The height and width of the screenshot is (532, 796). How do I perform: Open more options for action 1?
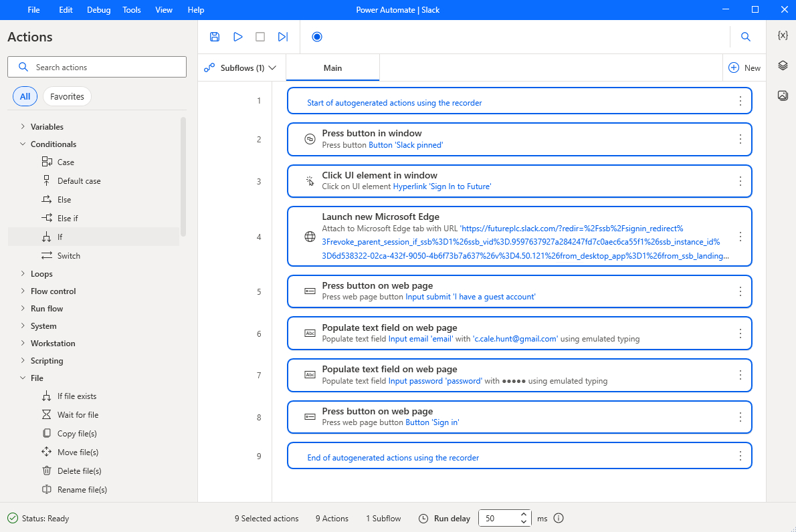tap(740, 101)
